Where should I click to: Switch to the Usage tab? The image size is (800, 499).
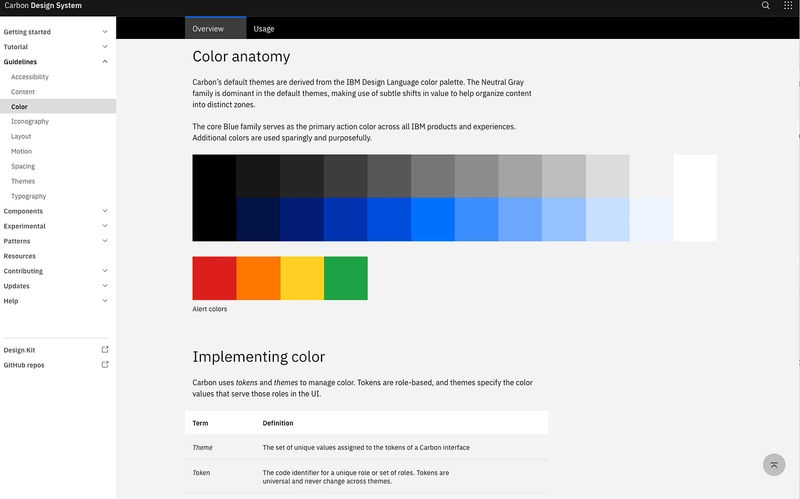264,29
